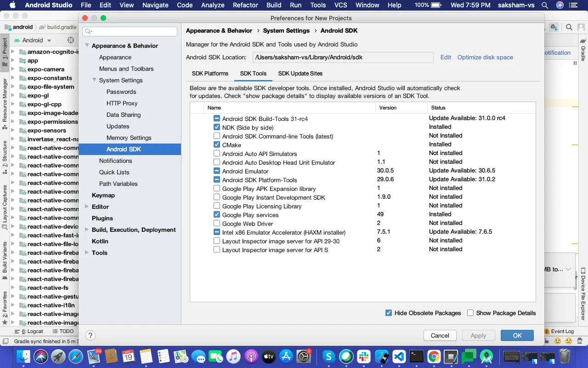Screen dimensions: 588x368
Task: Open Skype in the dock
Action: tap(328, 356)
